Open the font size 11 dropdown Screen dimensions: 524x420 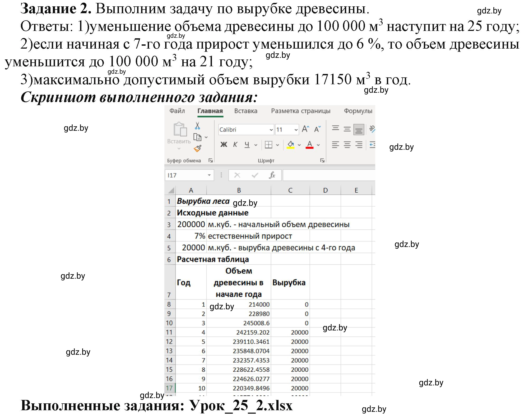click(x=296, y=130)
